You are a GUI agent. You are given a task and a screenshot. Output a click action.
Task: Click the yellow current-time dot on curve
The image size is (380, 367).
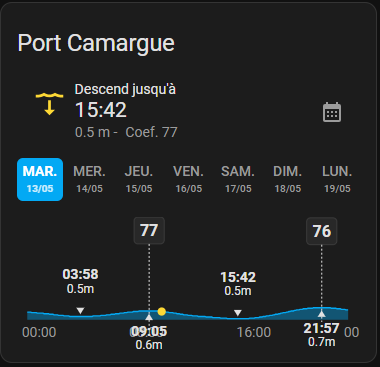[162, 311]
